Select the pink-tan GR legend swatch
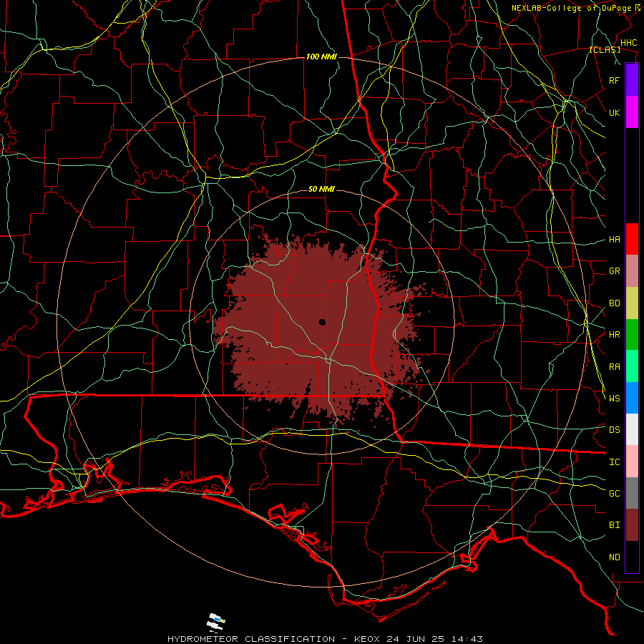Screen dimensions: 644x644 [x=632, y=271]
